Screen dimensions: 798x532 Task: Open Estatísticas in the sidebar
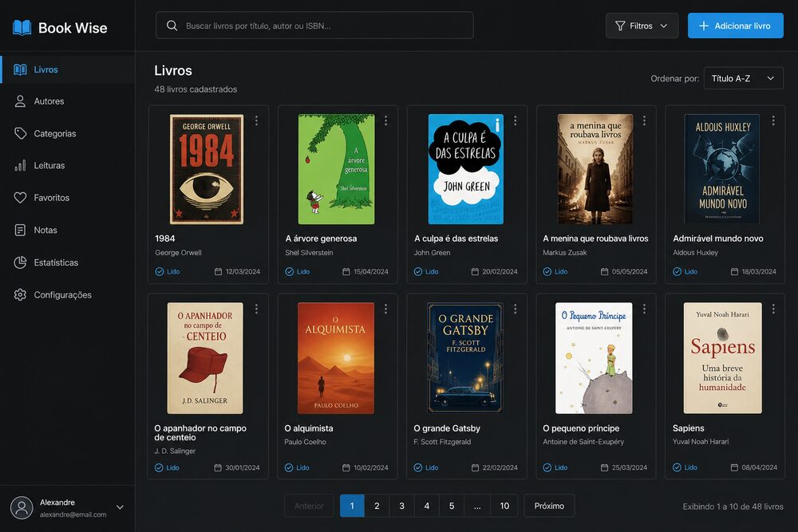(x=68, y=262)
